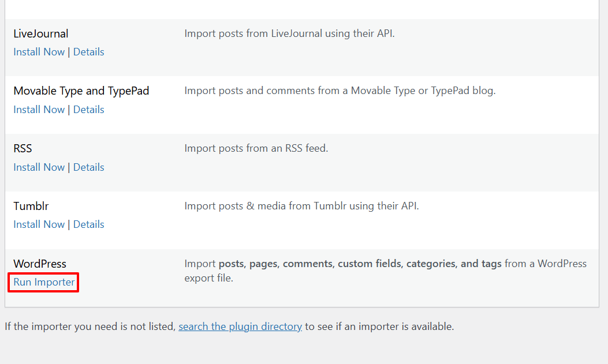608x364 pixels.
Task: Open the RSS importer Details link
Action: click(88, 167)
